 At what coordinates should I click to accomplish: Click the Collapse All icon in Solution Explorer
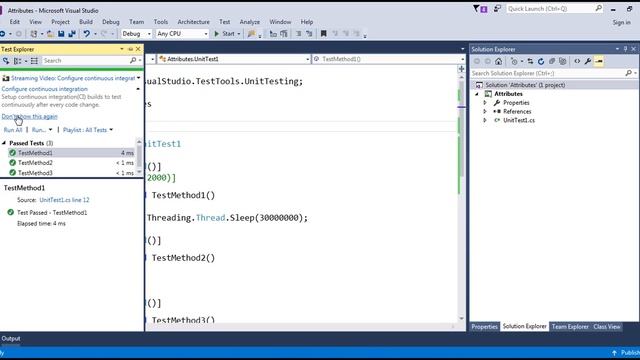(552, 61)
